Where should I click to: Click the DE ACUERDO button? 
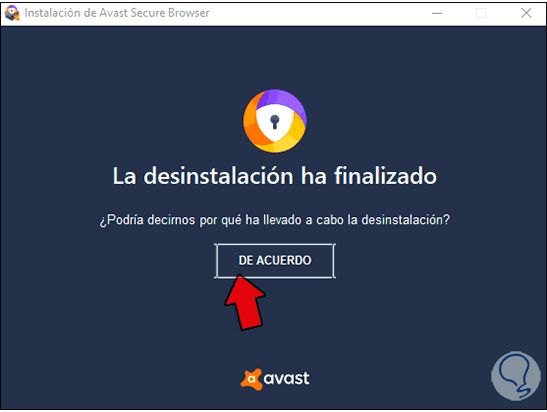275,261
